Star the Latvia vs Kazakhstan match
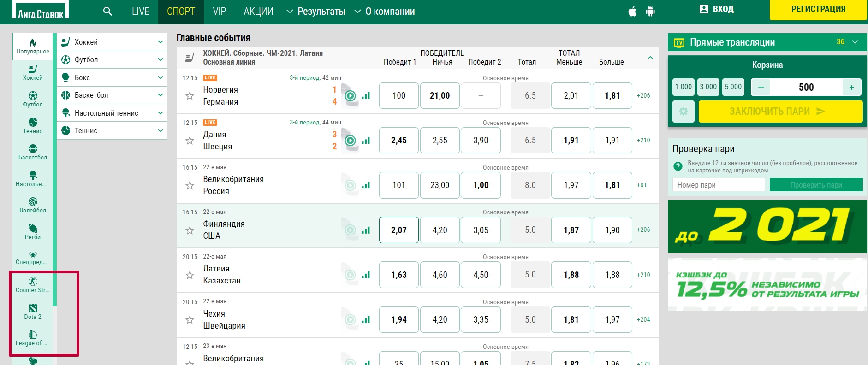The width and height of the screenshot is (868, 365). (x=190, y=275)
